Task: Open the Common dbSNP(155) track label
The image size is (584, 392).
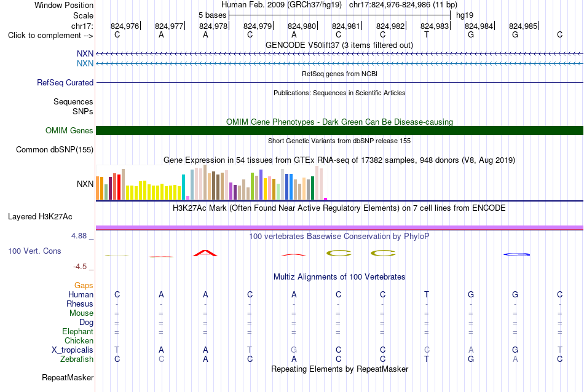Action: [x=55, y=150]
